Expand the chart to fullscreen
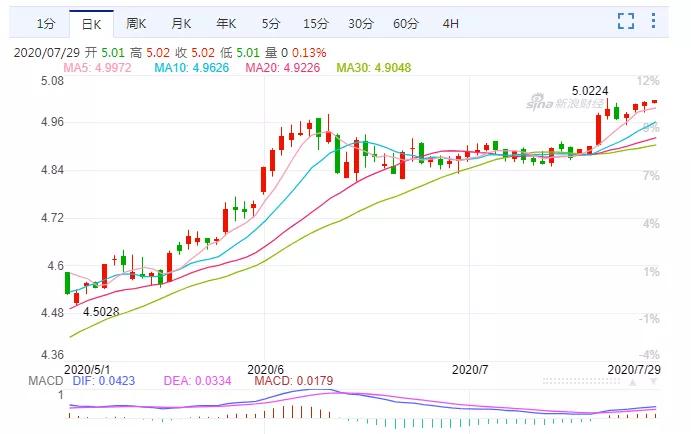This screenshot has height=434, width=691. coord(626,21)
